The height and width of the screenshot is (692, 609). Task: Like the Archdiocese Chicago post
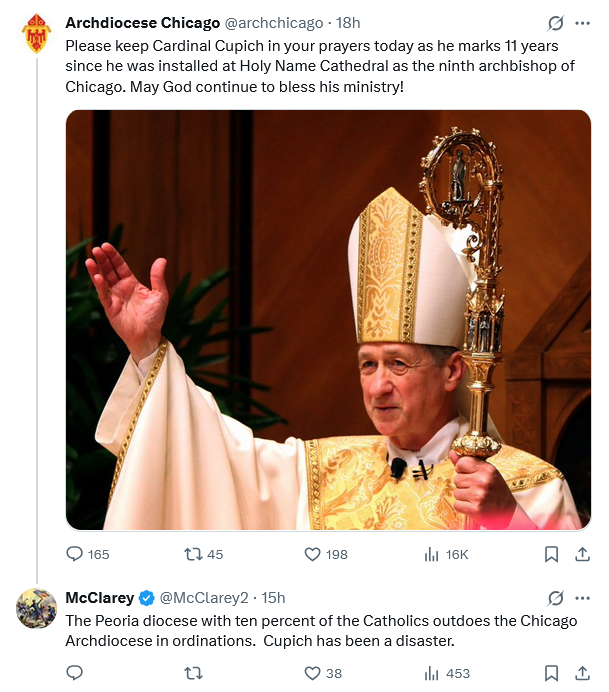pyautogui.click(x=311, y=554)
